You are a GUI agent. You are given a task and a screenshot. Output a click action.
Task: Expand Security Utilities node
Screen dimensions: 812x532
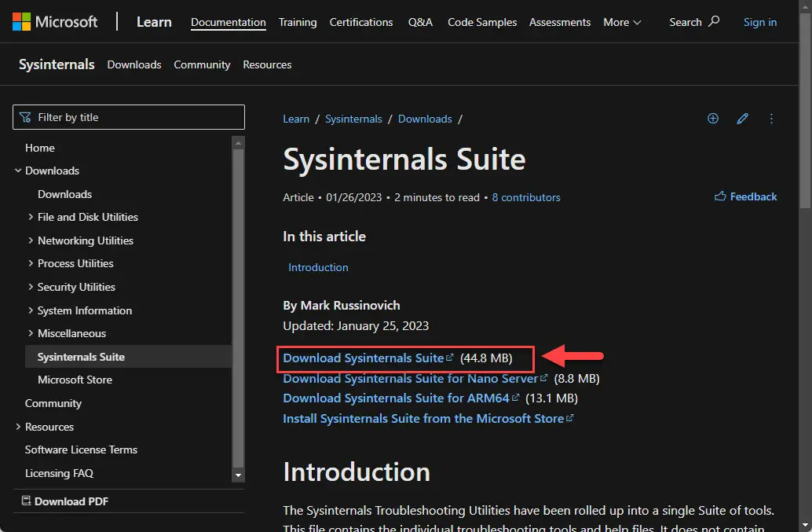[31, 287]
